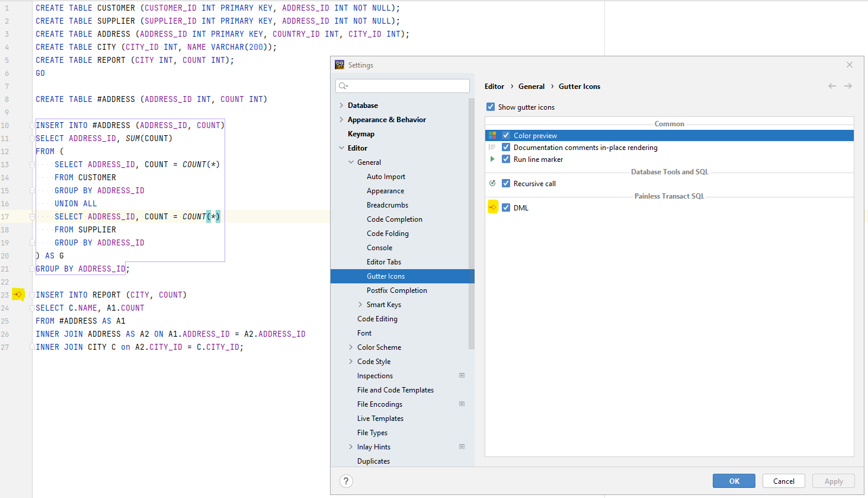Select Code Completion in settings tree
868x498 pixels.
(x=395, y=219)
